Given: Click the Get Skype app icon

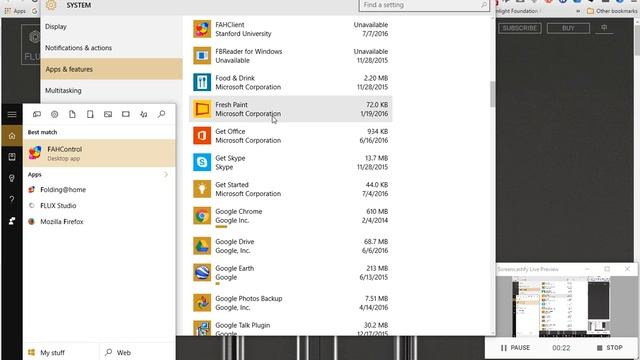Looking at the screenshot, I should tap(202, 162).
